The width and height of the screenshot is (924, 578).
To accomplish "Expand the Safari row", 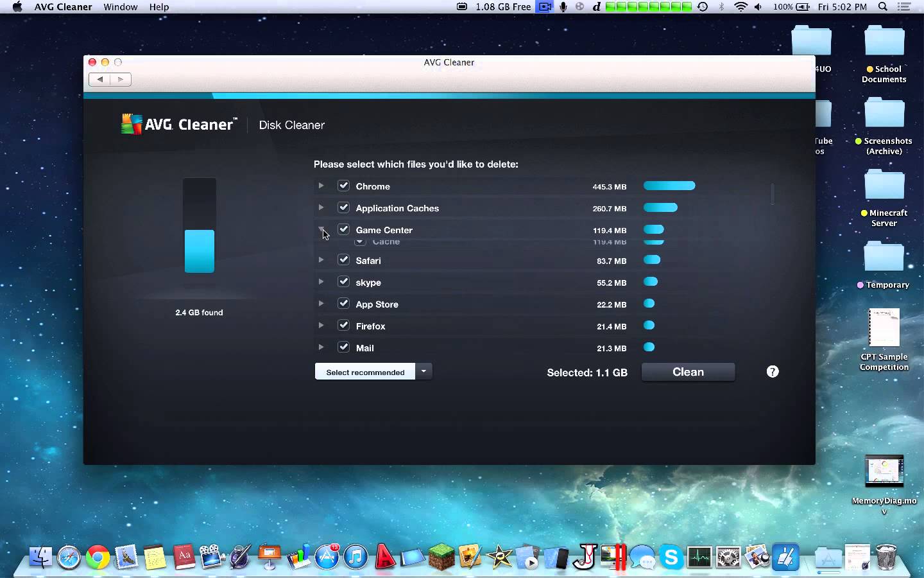I will pos(321,260).
